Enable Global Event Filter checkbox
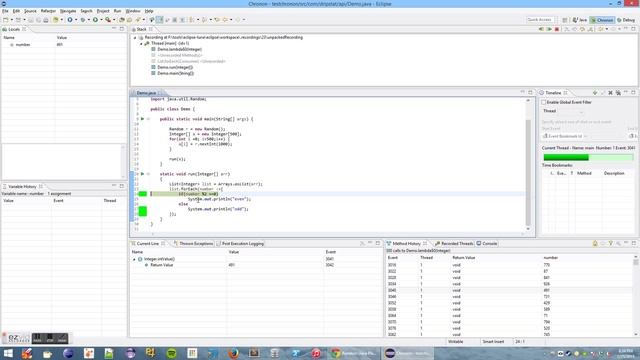The height and width of the screenshot is (360, 640). click(544, 102)
